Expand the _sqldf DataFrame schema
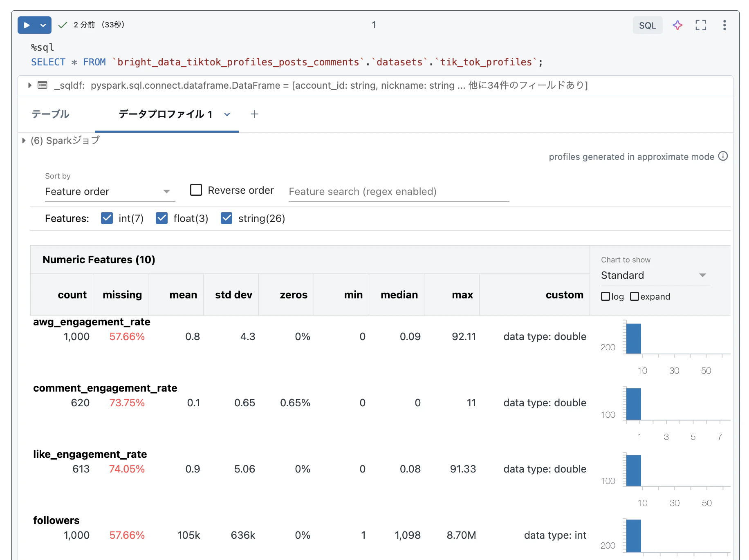This screenshot has width=749, height=560. pyautogui.click(x=29, y=85)
